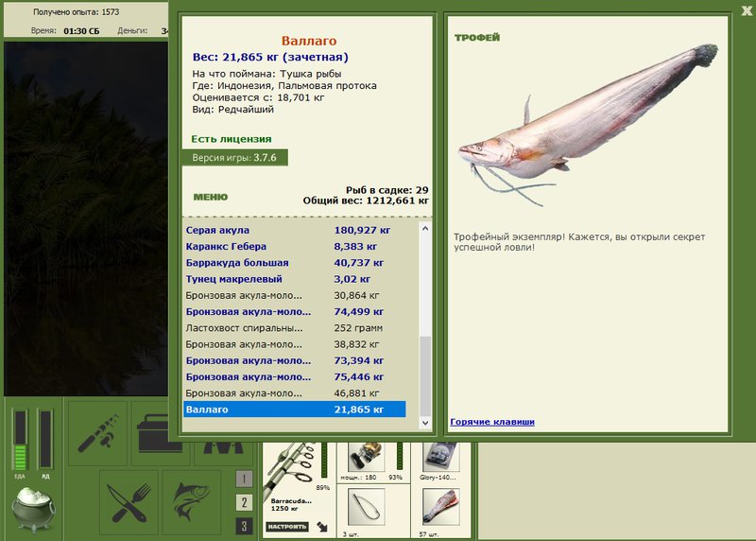Select the Бронзовая акула 30,864 кг row
The height and width of the screenshot is (541, 756).
[295, 295]
